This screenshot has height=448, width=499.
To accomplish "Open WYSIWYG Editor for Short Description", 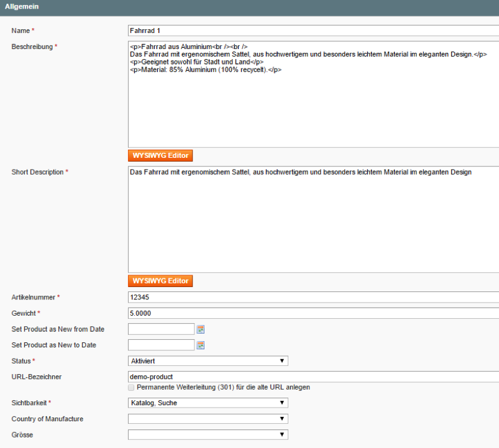I will 160,281.
